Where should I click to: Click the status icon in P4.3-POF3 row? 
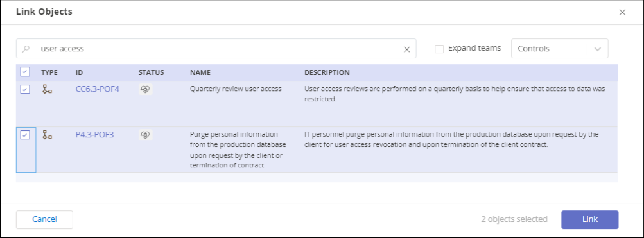(145, 134)
